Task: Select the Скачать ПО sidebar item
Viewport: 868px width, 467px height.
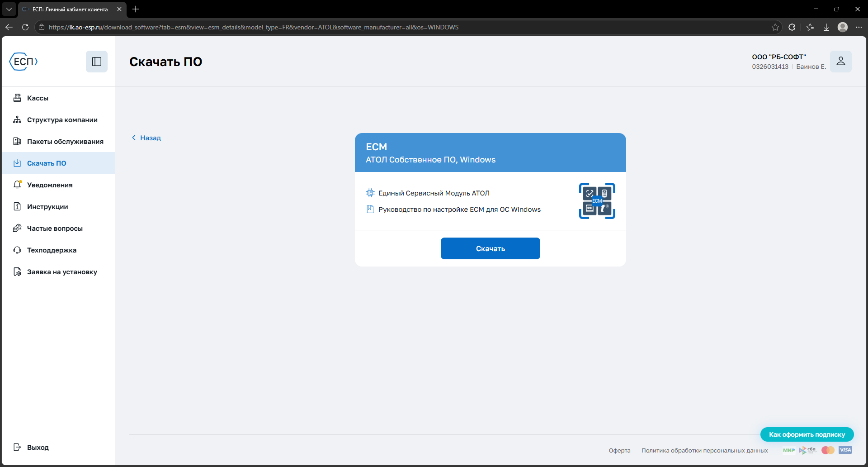Action: (x=58, y=163)
